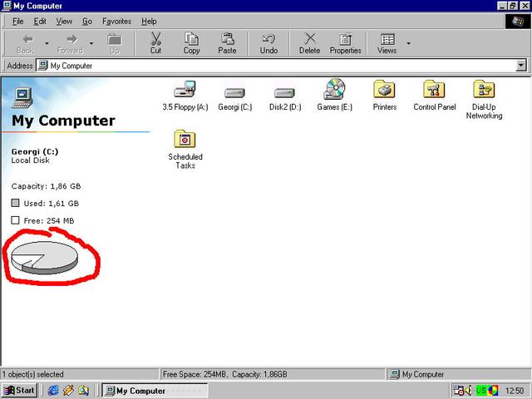
Task: Click the "Capacity: 1,86 GB" text
Action: pyautogui.click(x=47, y=186)
